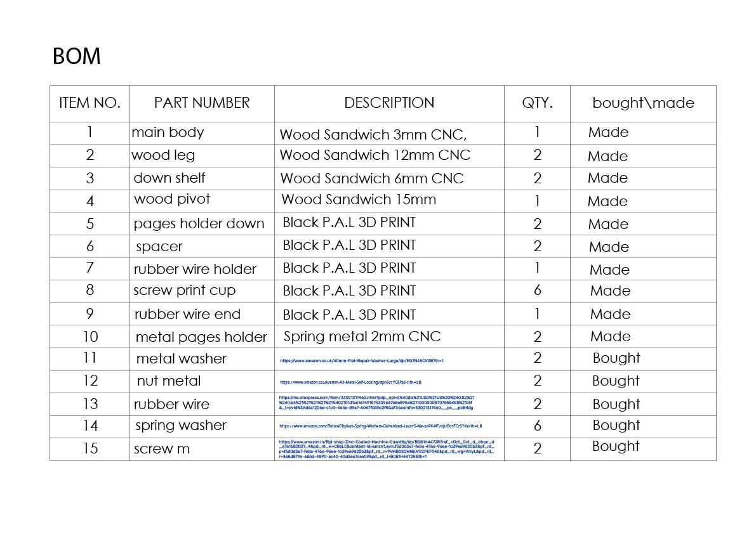
Task: Click the QTY. column header
Action: click(537, 103)
